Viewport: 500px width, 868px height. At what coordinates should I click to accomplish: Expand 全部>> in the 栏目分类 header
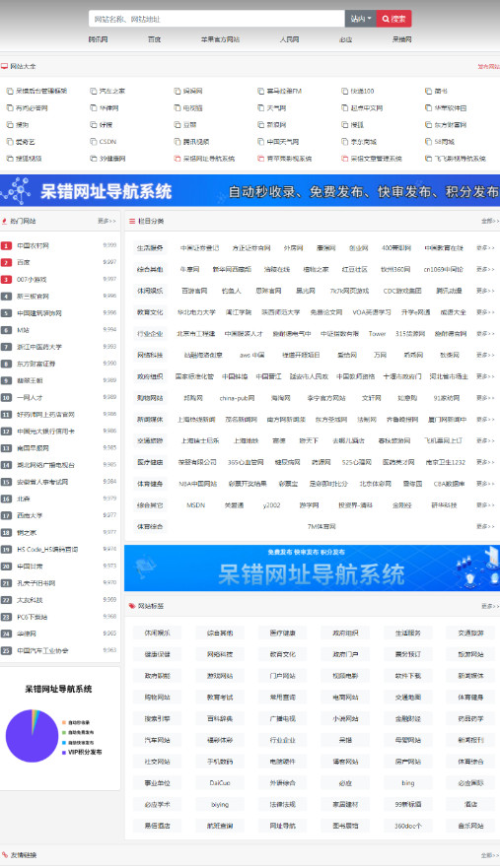490,221
